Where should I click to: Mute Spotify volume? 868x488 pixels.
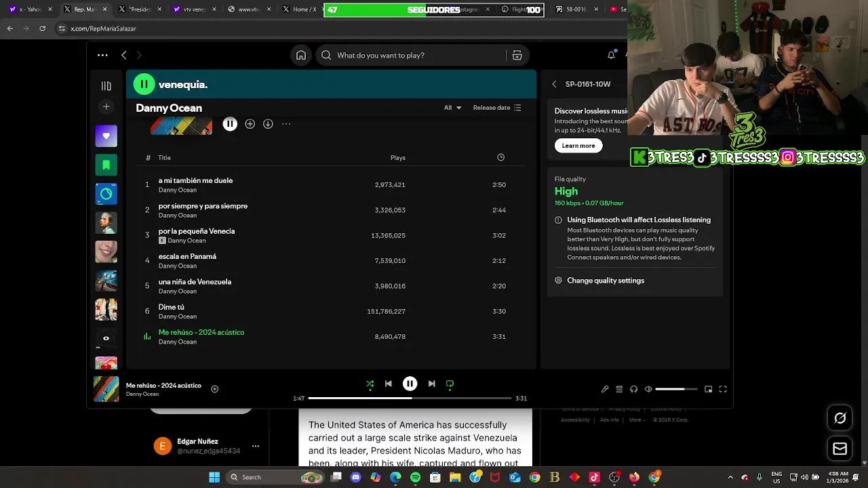click(x=648, y=389)
